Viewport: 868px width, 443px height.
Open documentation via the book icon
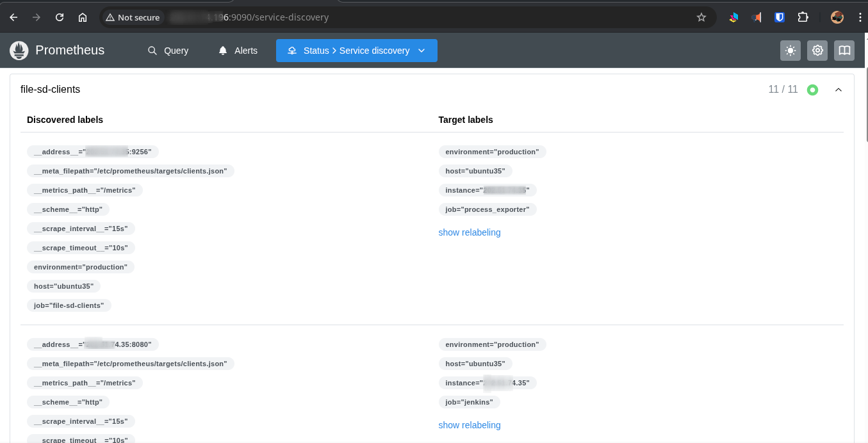tap(844, 50)
